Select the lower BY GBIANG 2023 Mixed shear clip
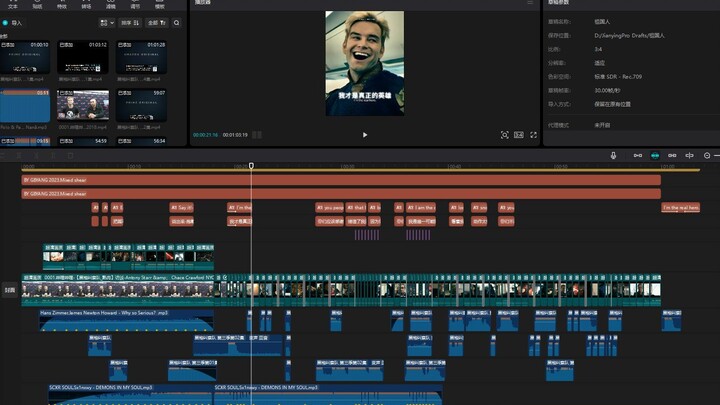The image size is (720, 405). pos(341,194)
